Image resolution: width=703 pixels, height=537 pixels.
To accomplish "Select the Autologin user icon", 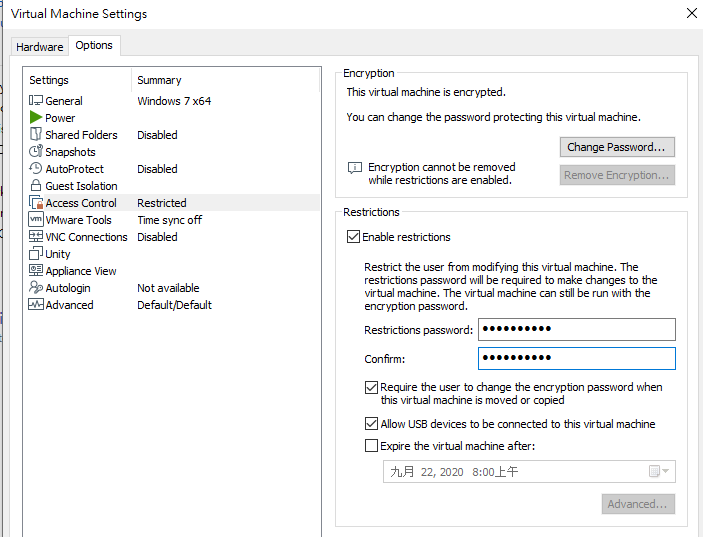I will click(x=36, y=287).
